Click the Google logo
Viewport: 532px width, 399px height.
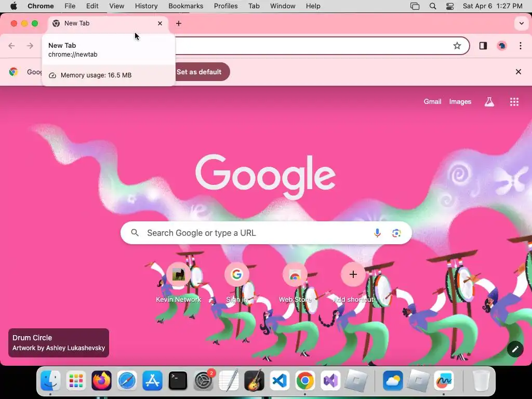265,177
